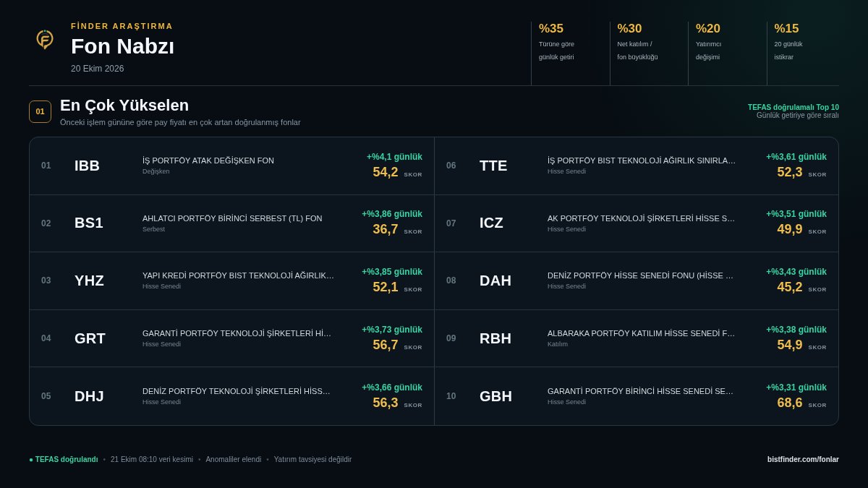Open the bistfinder.com/fonlar link
The width and height of the screenshot is (868, 488).
click(803, 459)
